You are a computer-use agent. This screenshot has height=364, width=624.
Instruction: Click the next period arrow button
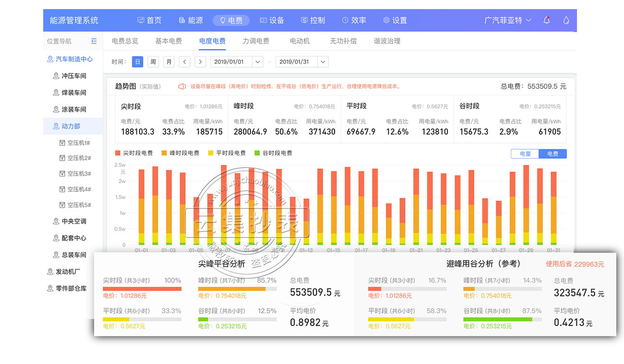point(200,62)
